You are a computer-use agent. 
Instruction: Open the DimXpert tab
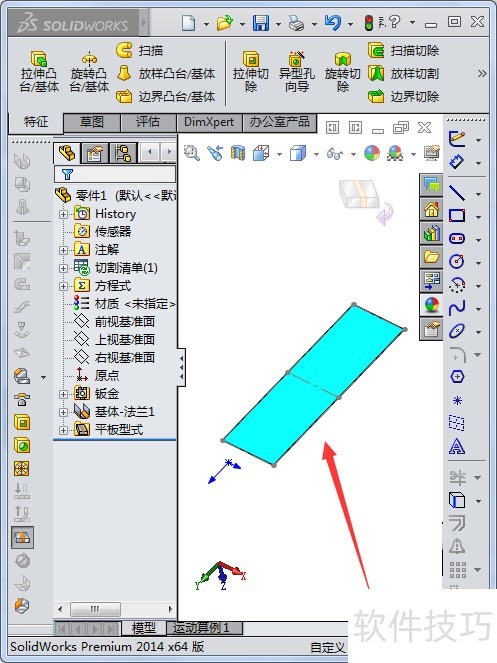(209, 123)
